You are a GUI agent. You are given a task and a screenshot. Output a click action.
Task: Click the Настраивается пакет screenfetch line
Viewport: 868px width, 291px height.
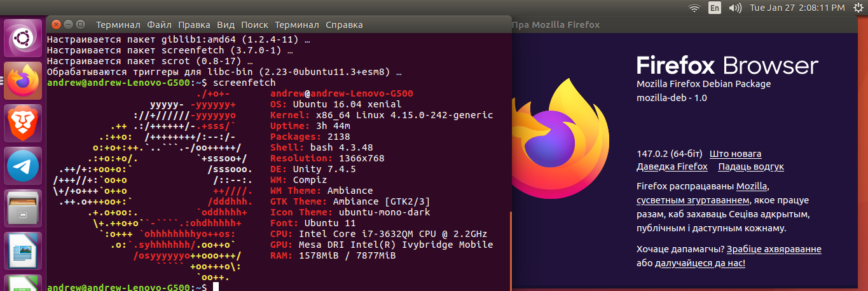point(170,50)
